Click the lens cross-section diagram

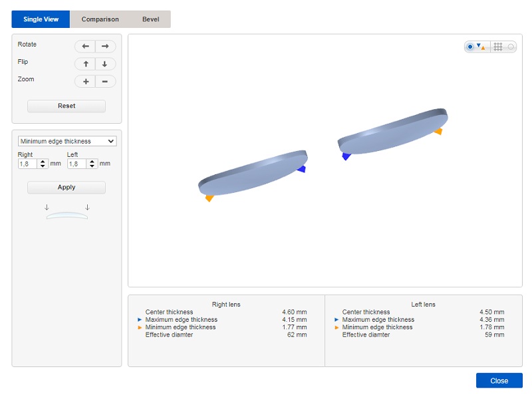click(x=66, y=214)
